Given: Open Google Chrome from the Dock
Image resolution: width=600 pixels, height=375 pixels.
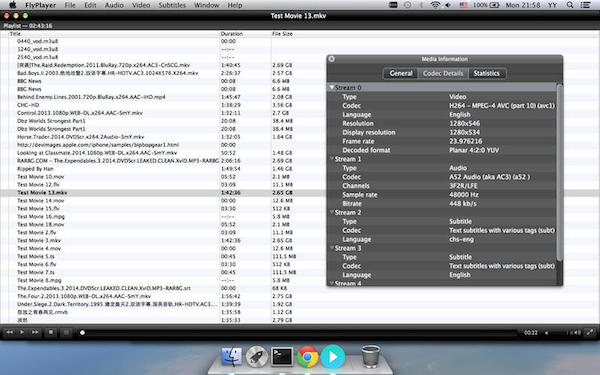Looking at the screenshot, I should point(307,357).
